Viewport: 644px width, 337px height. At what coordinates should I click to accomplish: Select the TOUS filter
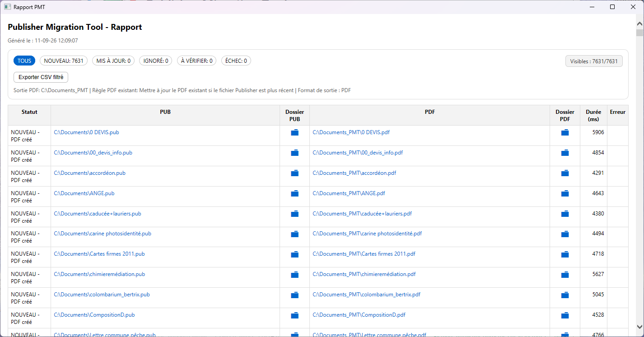[24, 61]
